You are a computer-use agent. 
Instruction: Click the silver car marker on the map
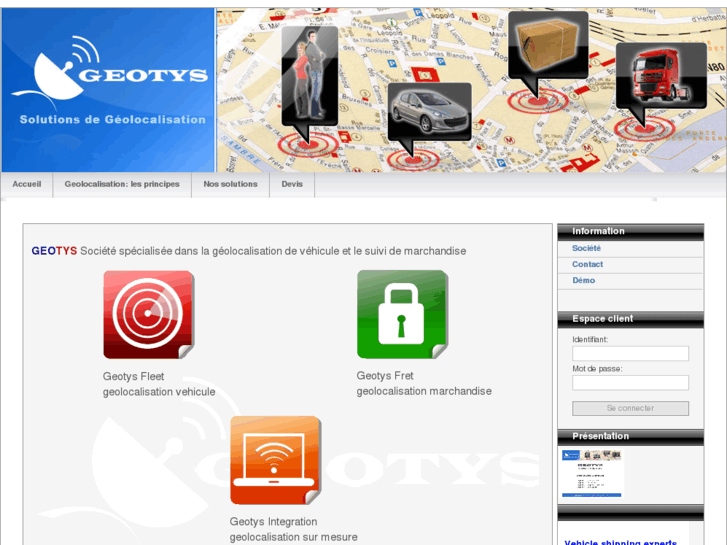pyautogui.click(x=429, y=111)
